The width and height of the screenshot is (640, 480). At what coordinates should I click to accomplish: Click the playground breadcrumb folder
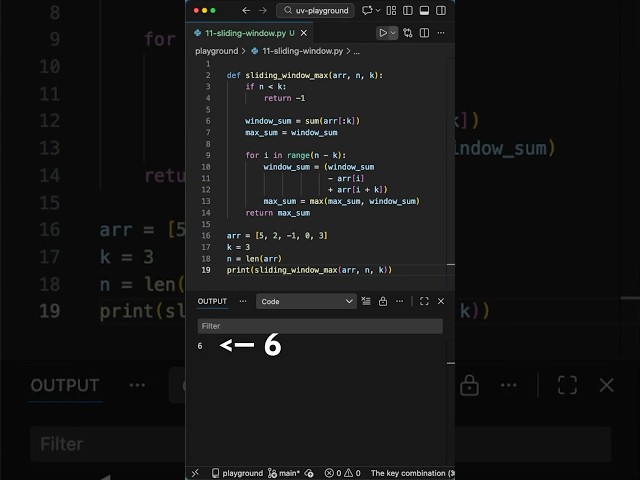pos(216,50)
